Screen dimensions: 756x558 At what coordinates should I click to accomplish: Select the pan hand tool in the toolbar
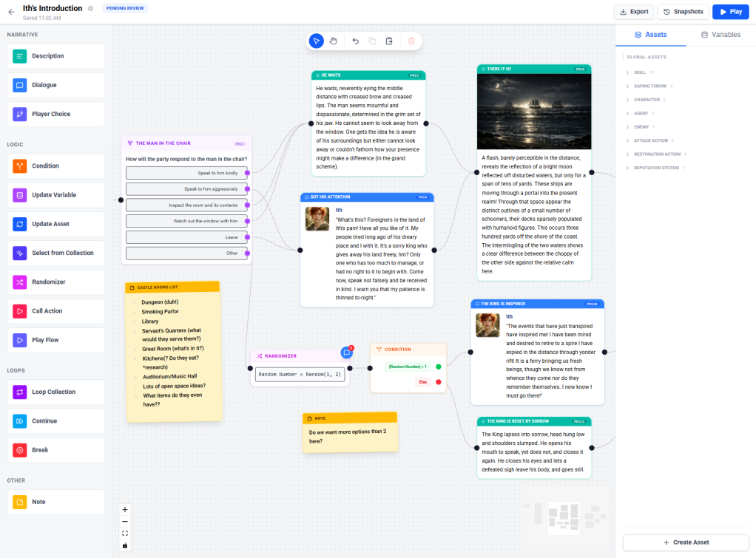334,41
